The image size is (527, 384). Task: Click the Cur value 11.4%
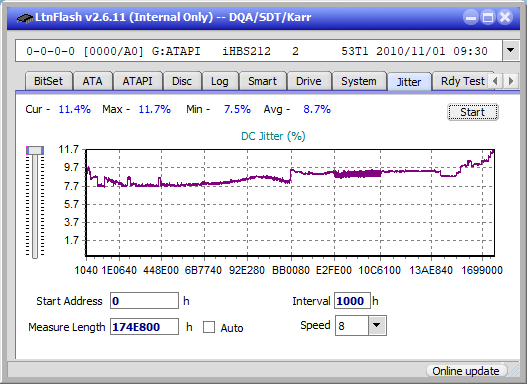tap(75, 109)
